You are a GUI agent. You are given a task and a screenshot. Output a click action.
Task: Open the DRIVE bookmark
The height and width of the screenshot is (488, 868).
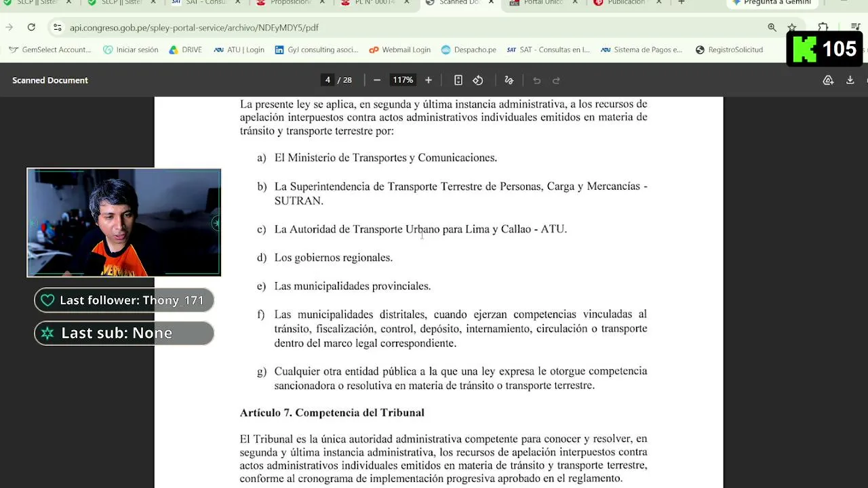click(186, 49)
